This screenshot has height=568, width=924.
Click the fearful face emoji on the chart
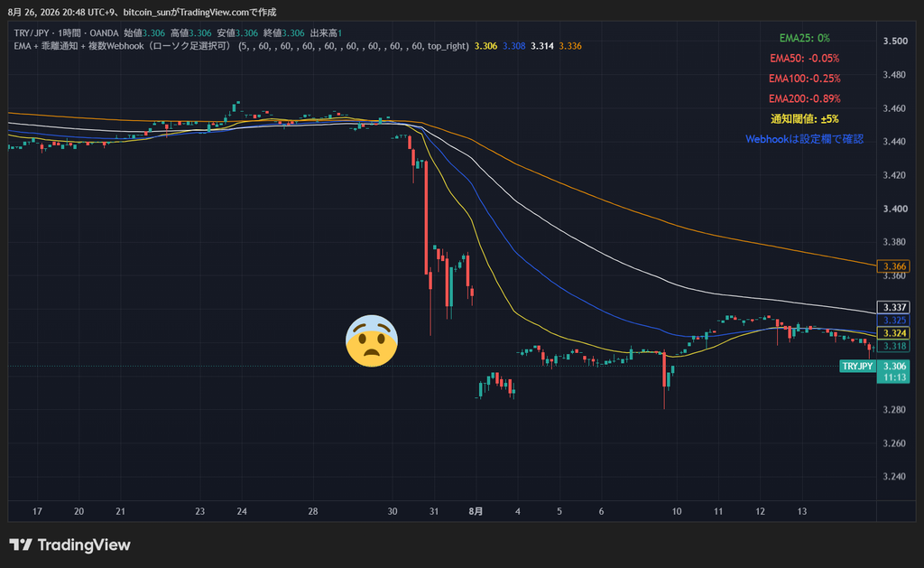[371, 341]
